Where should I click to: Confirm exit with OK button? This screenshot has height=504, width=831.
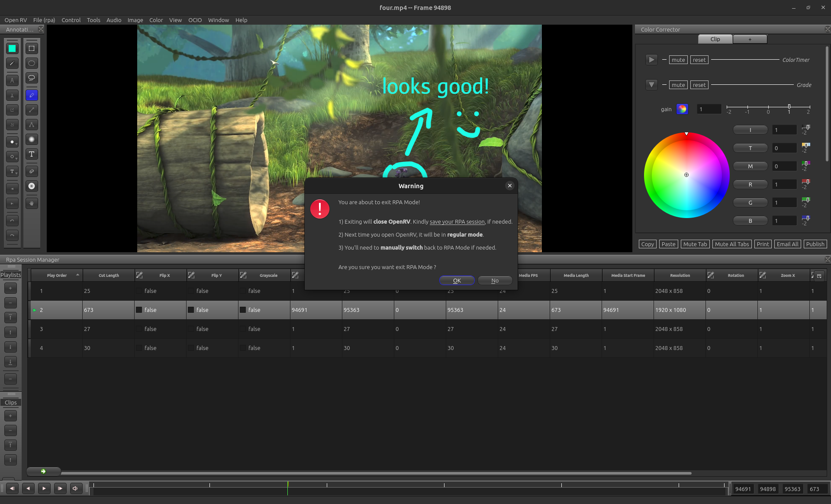pos(457,280)
